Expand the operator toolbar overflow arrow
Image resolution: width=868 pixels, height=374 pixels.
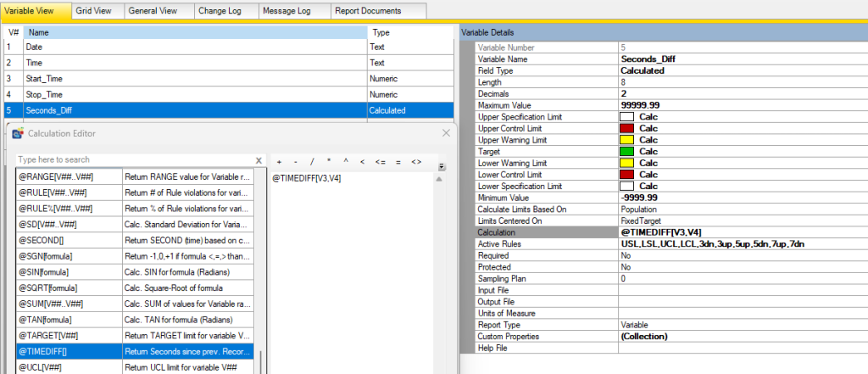click(442, 166)
